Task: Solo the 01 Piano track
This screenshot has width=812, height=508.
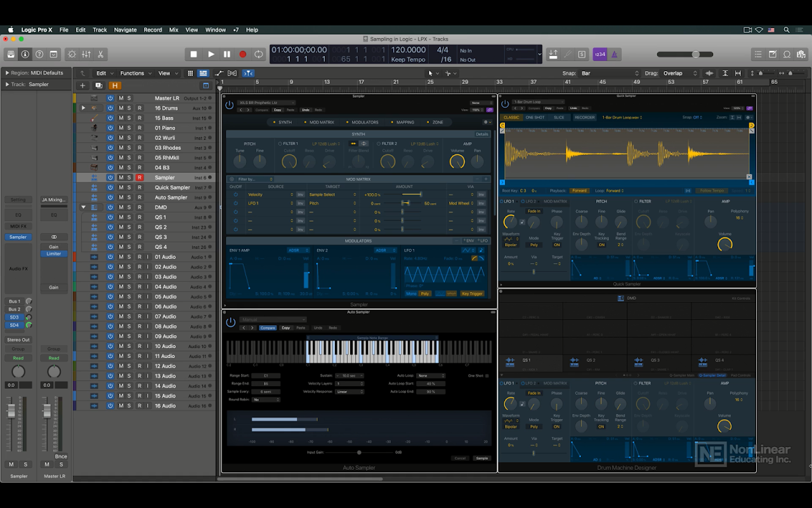Action: tap(129, 128)
